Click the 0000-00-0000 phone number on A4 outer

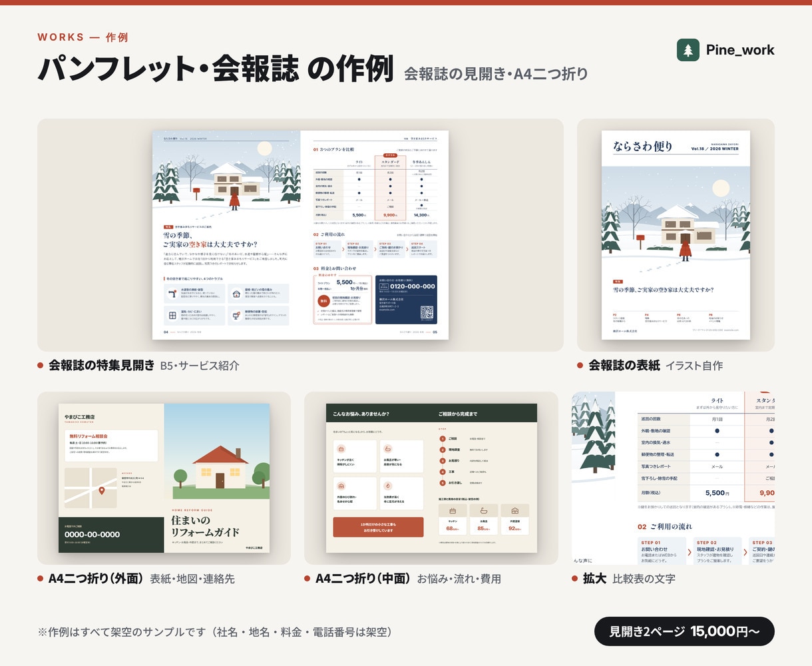coord(93,534)
